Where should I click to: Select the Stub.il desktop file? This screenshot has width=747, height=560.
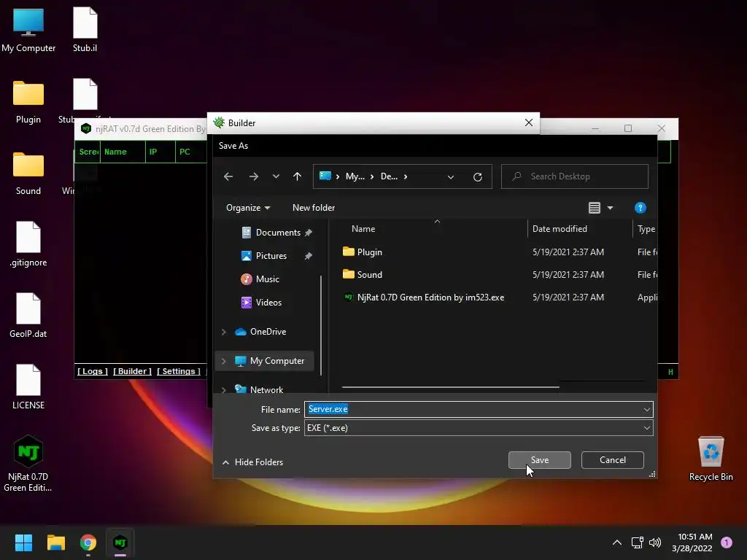coord(85,30)
